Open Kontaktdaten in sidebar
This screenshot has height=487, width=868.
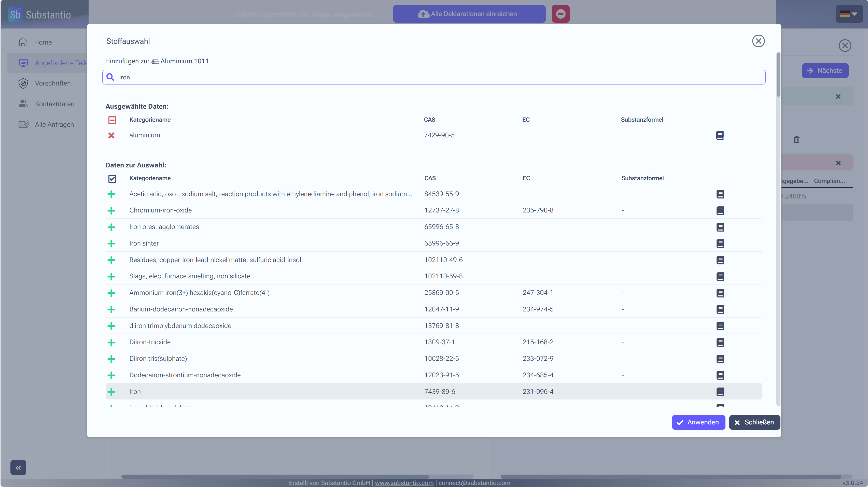[47, 104]
